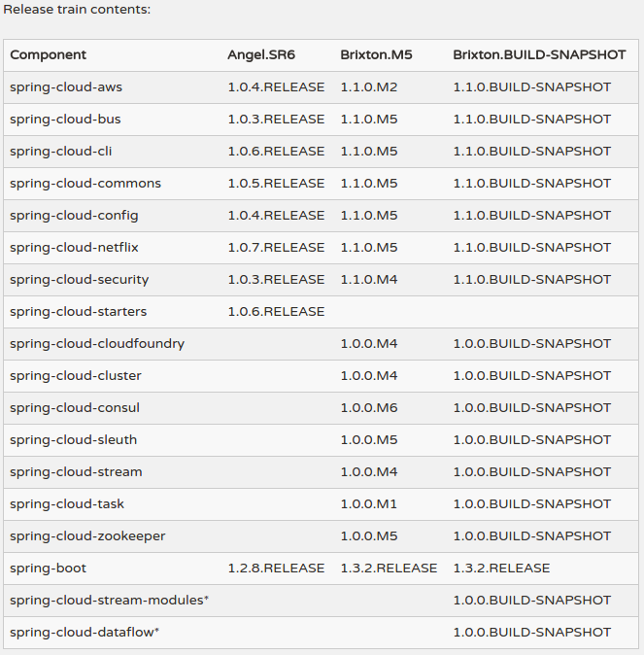
Task: Click the "spring-cloud-netflix" component name
Action: (x=74, y=247)
